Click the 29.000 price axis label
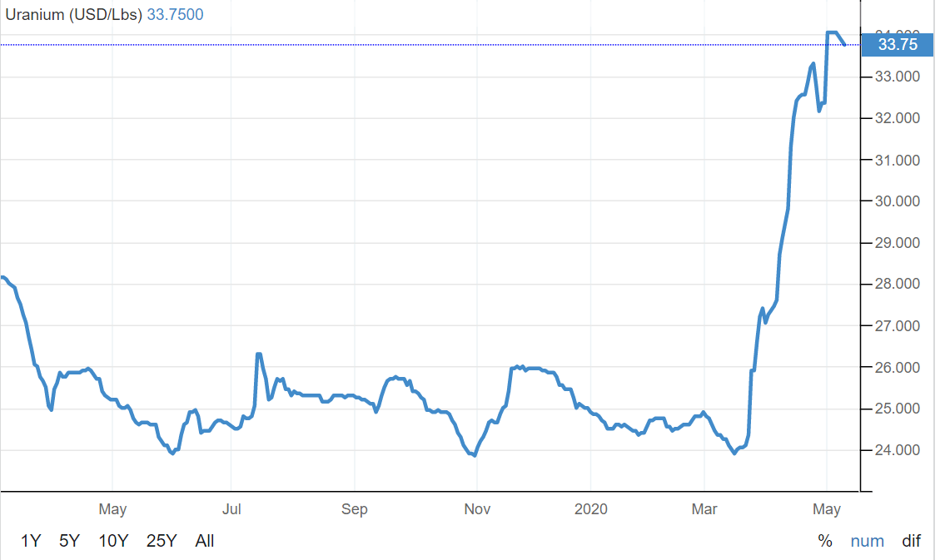Viewport: 945px width, 560px height. tap(898, 243)
